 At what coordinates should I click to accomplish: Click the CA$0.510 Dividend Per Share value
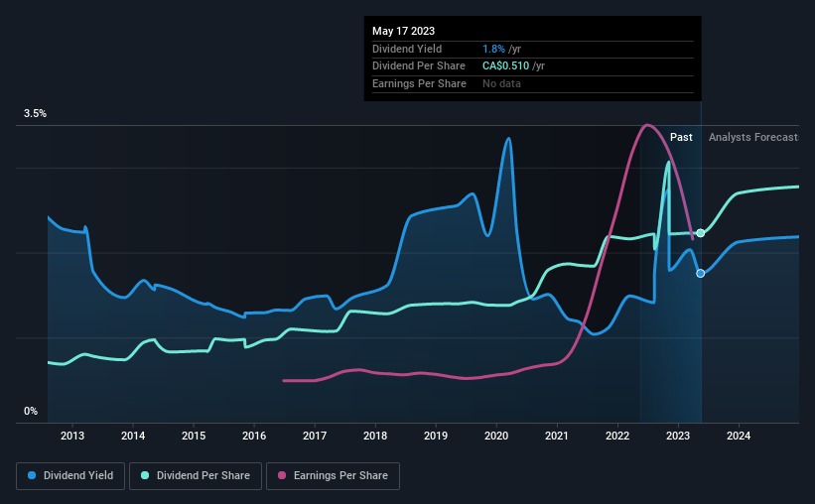click(x=505, y=66)
